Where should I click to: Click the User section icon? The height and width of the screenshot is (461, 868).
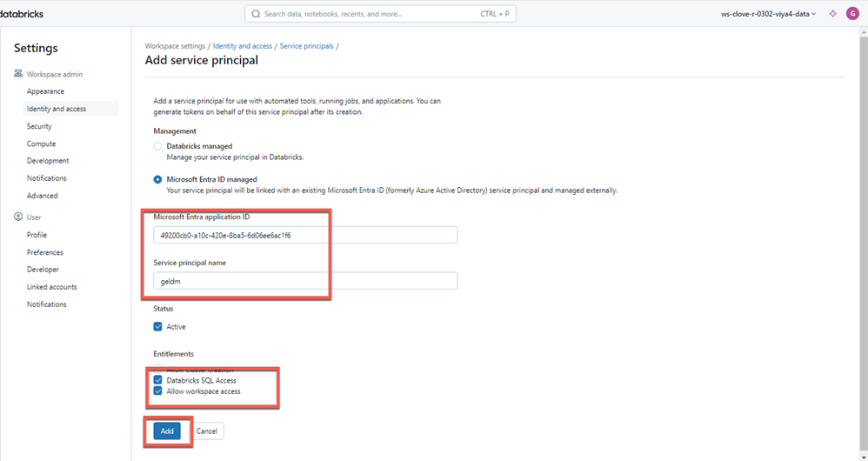18,217
